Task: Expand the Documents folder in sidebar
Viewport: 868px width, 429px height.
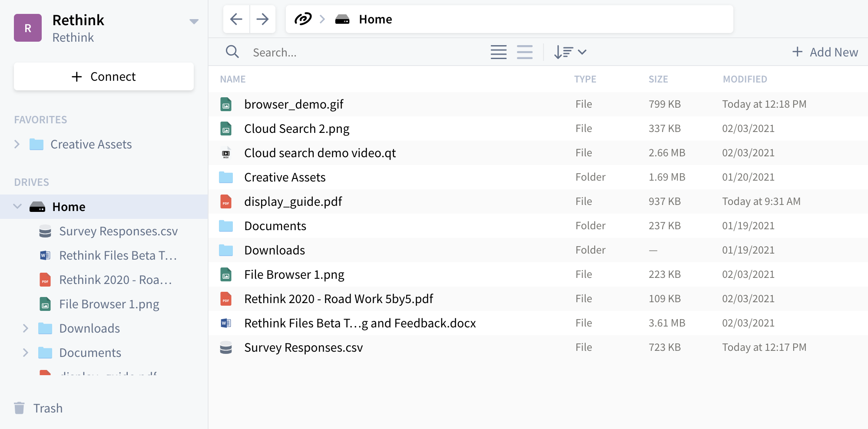Action: [x=26, y=353]
